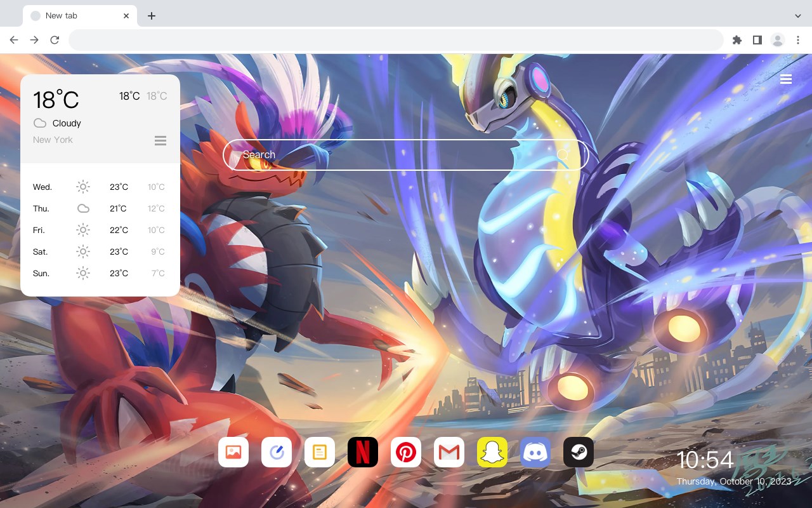The height and width of the screenshot is (508, 812).
Task: Select the New tab tab
Action: pyautogui.click(x=80, y=16)
